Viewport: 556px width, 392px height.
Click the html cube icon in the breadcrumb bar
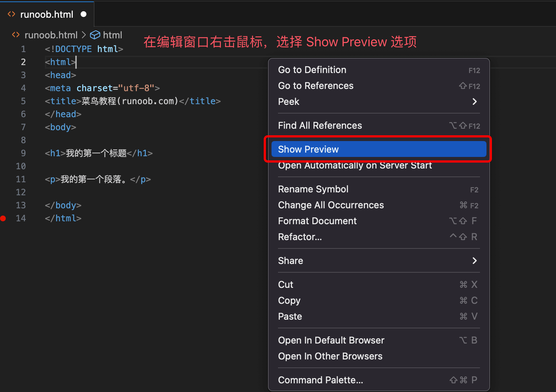click(95, 35)
